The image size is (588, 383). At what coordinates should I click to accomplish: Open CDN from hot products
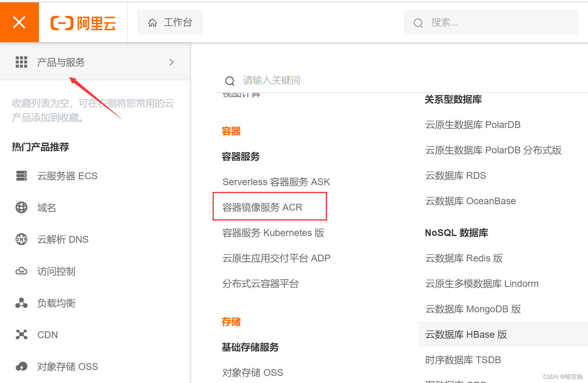pyautogui.click(x=47, y=335)
